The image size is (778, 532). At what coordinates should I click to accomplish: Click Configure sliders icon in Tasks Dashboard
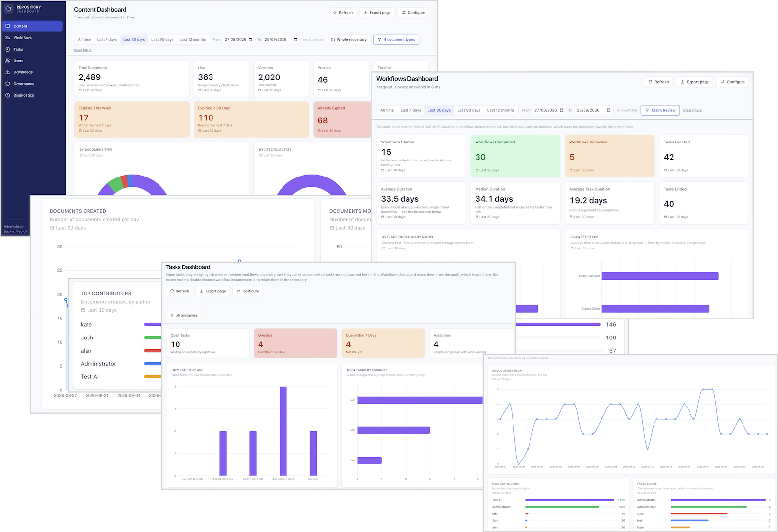coord(239,291)
